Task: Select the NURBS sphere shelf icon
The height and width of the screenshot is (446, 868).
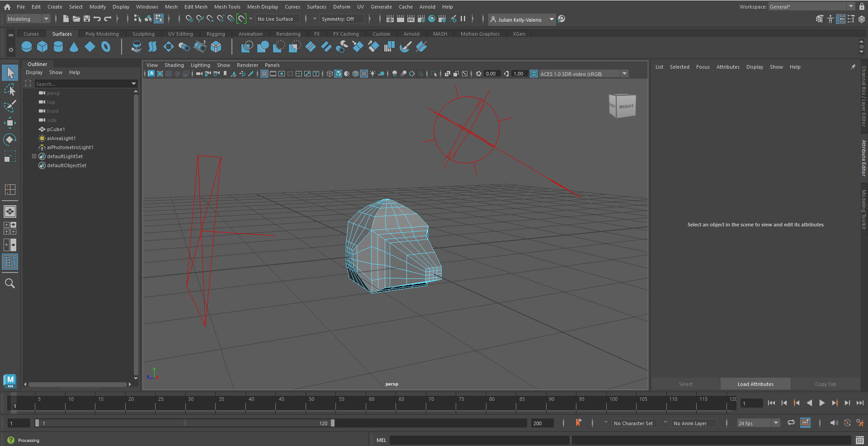Action: click(27, 47)
